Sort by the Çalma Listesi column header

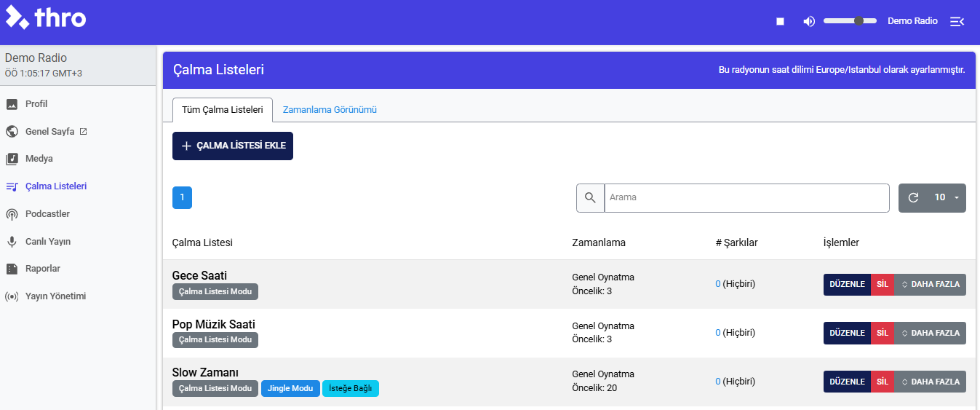point(202,243)
